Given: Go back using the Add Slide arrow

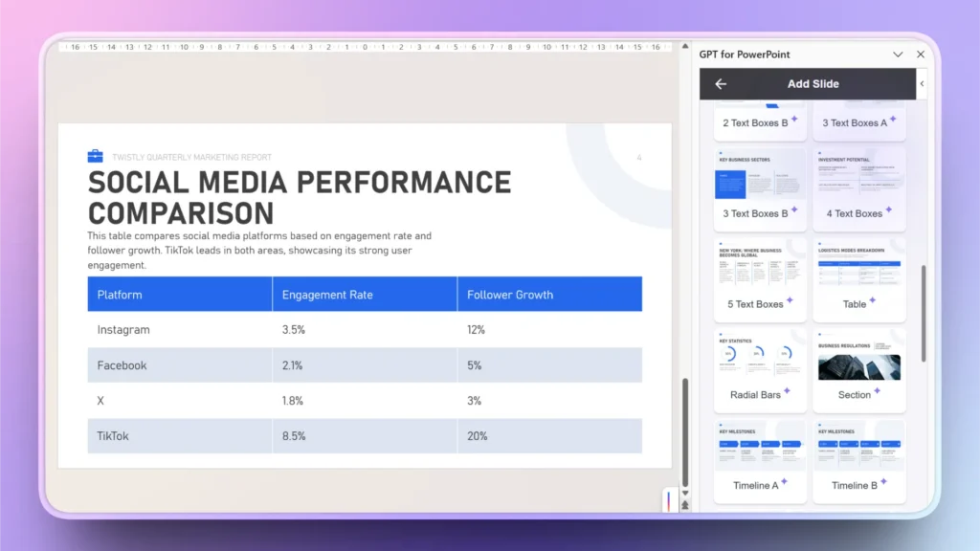Looking at the screenshot, I should [x=721, y=84].
